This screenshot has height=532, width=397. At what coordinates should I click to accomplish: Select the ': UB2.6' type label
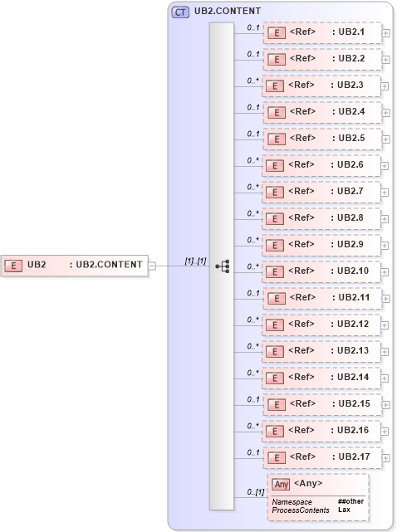point(346,164)
